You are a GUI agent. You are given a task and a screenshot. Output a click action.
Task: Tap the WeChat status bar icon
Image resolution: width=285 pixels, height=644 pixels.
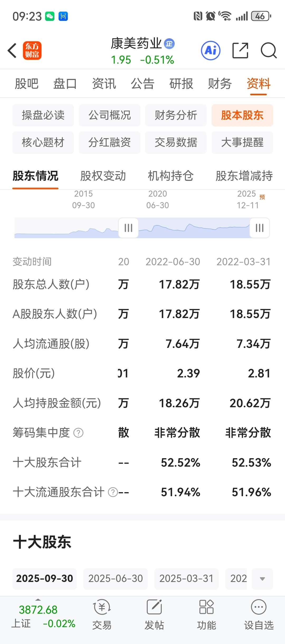tap(50, 16)
